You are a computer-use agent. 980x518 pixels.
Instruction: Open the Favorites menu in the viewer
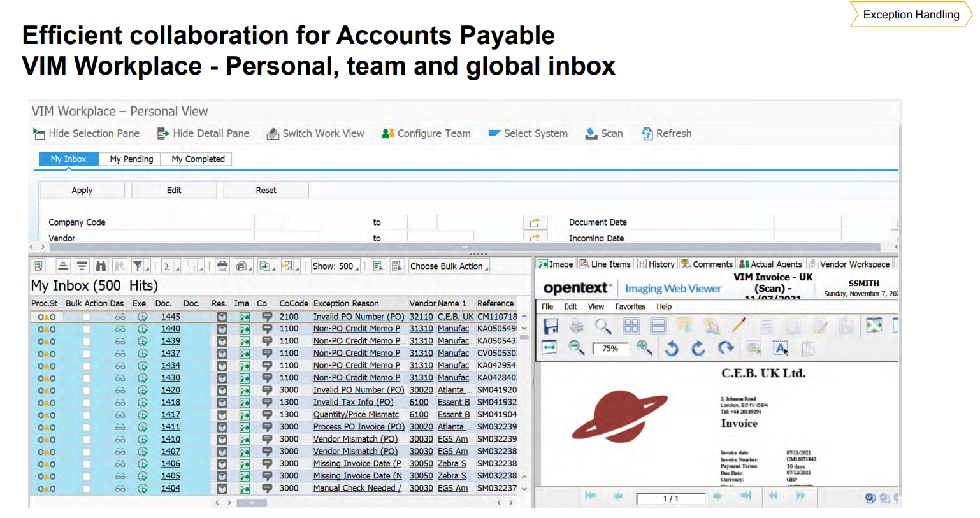pos(630,306)
